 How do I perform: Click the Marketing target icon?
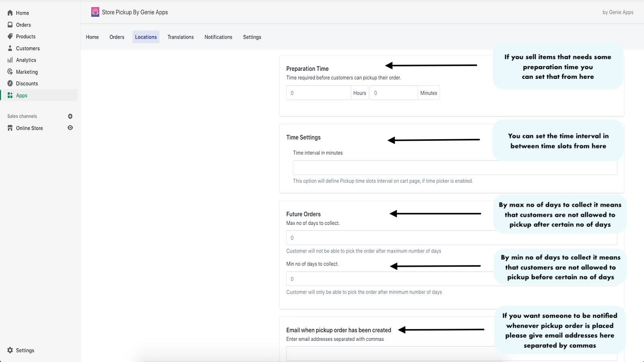[x=10, y=72]
